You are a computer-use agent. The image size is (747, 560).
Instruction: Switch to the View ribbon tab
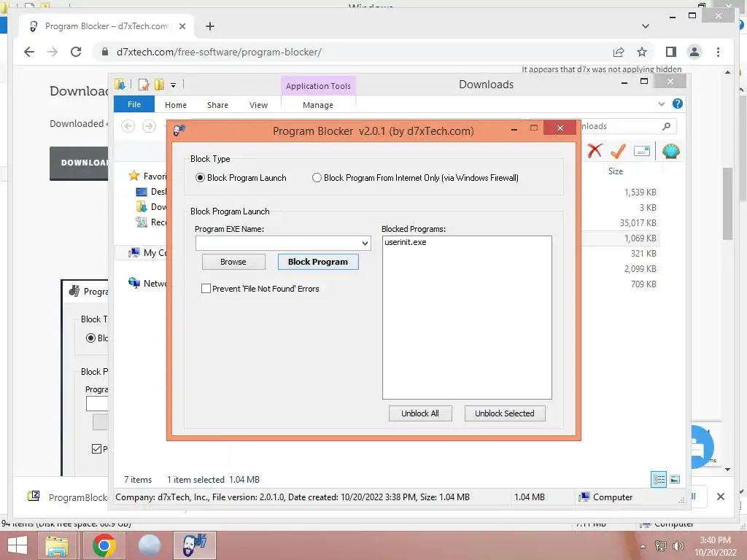click(x=258, y=105)
